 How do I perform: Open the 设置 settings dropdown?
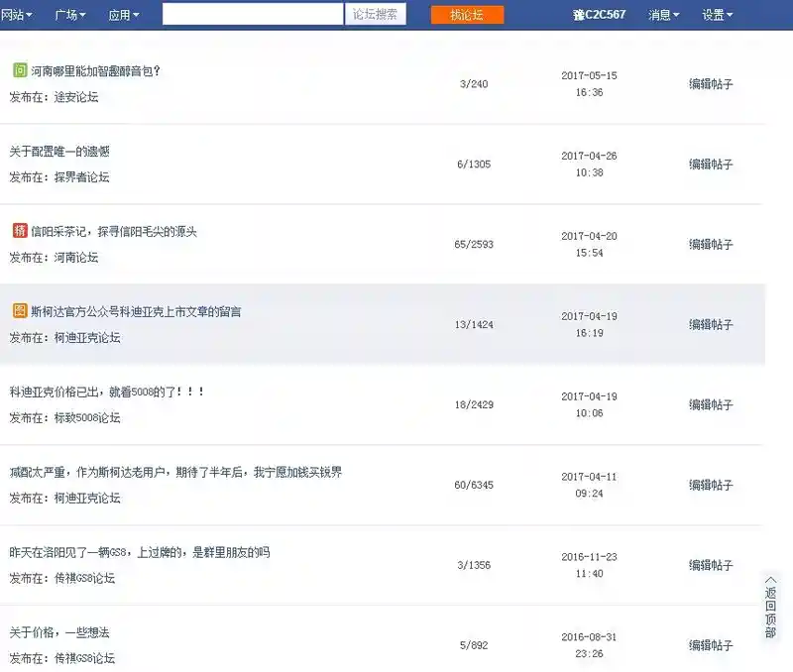pos(718,15)
